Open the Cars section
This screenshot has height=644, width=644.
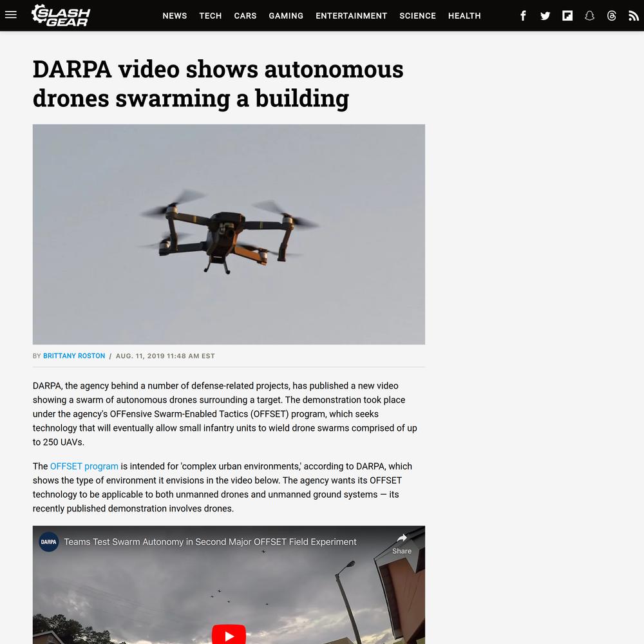pyautogui.click(x=245, y=15)
